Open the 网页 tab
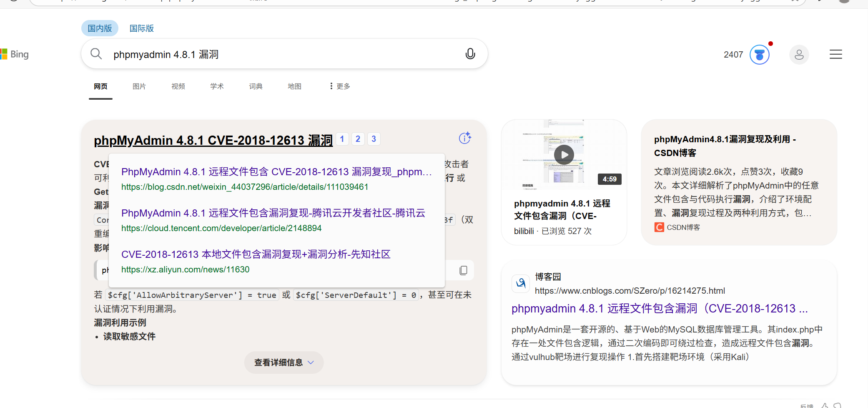 click(x=100, y=86)
